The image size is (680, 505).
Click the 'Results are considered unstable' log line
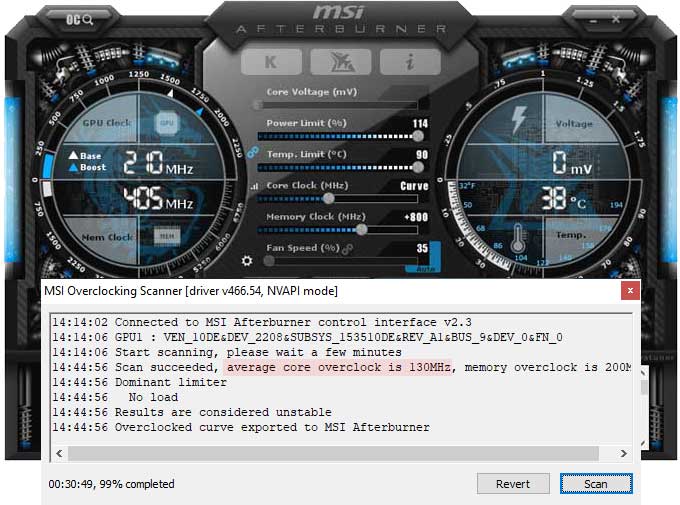coord(192,412)
